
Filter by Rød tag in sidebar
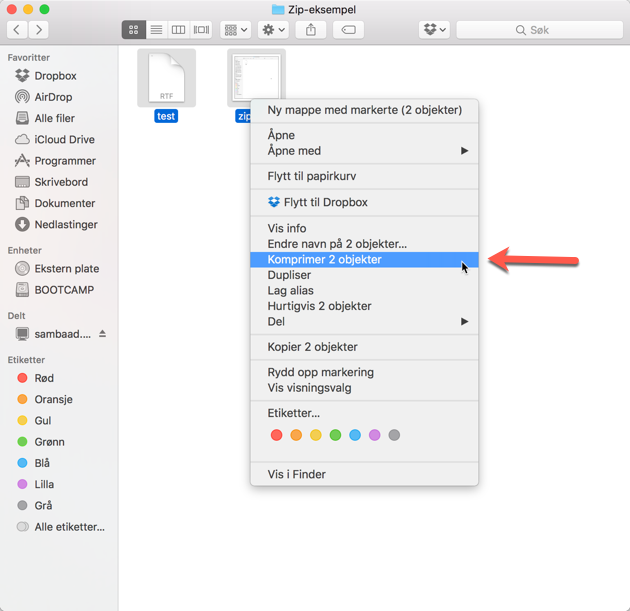pyautogui.click(x=43, y=378)
